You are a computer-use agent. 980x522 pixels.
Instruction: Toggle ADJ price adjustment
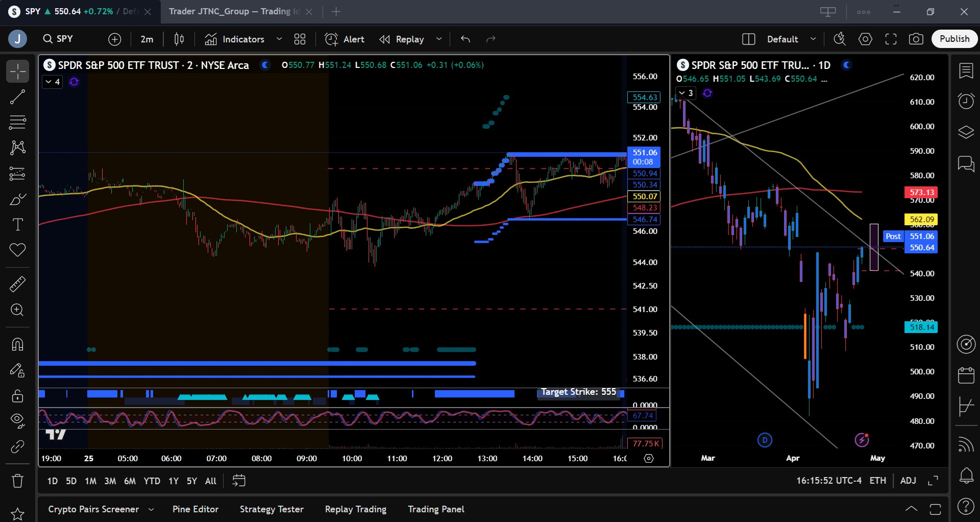[x=908, y=481]
